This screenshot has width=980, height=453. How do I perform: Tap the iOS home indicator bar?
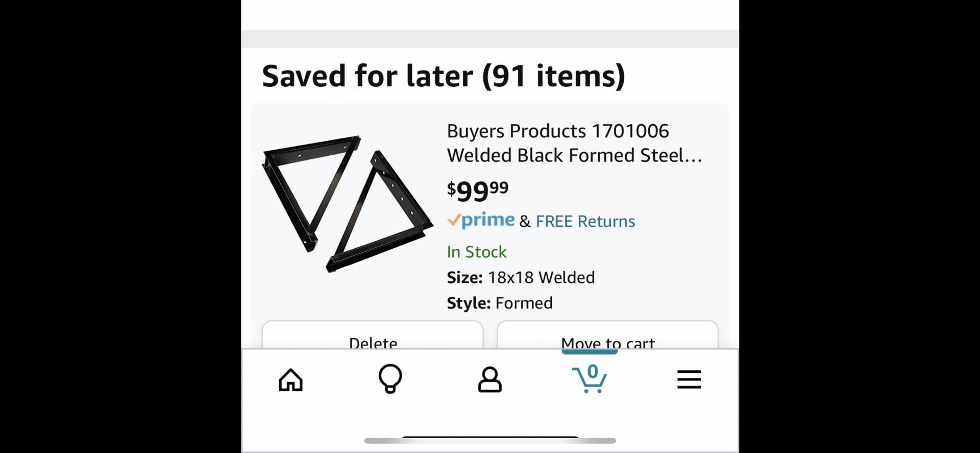point(490,440)
